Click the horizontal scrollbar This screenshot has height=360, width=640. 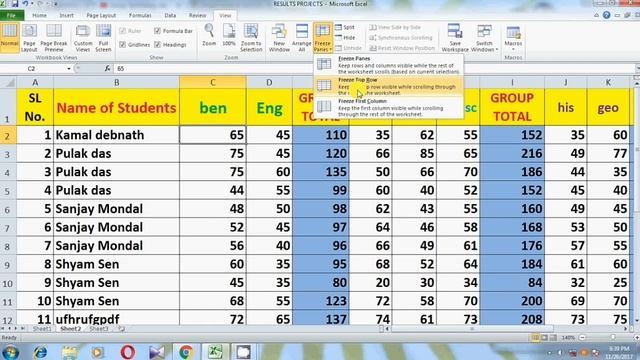472,329
